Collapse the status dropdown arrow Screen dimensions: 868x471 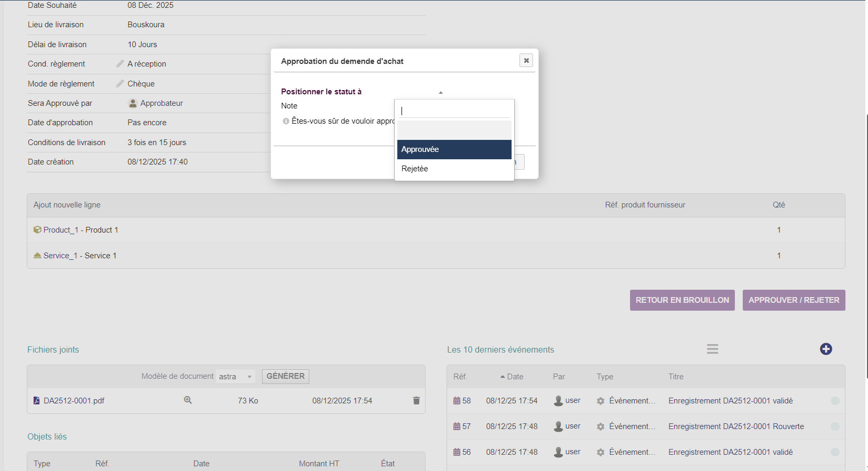coord(441,92)
